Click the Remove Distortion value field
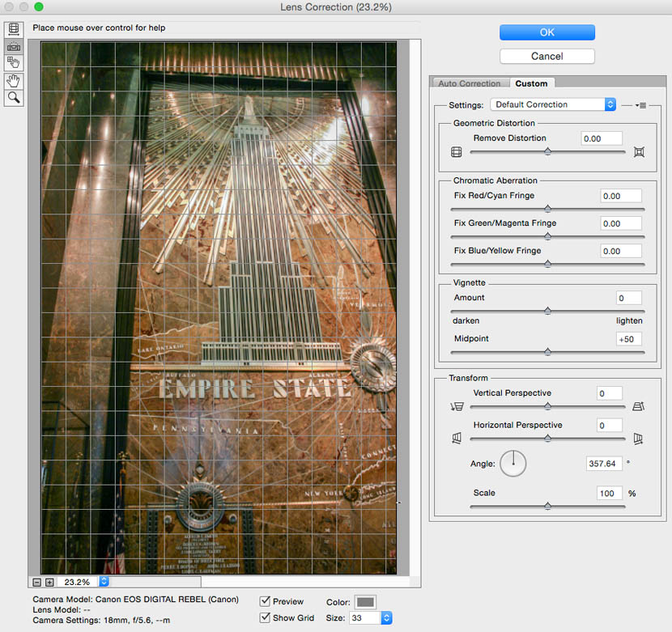Viewport: 672px width, 632px height. (x=602, y=138)
